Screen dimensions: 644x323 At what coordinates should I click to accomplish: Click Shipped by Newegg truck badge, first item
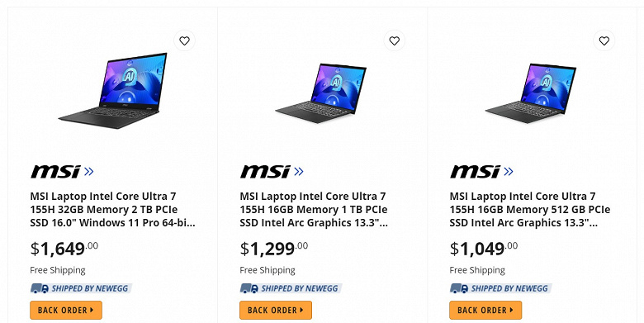(81, 288)
